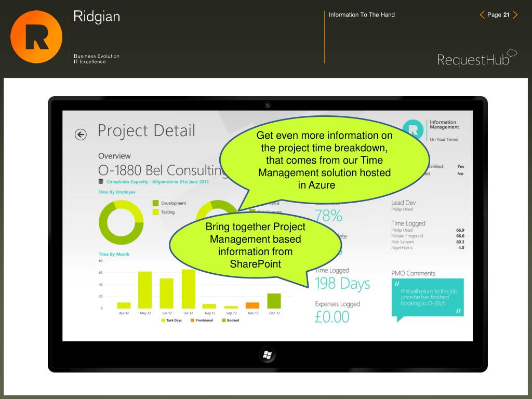Click the Provisional legend color swatch
The height and width of the screenshot is (399, 532).
pyautogui.click(x=192, y=320)
